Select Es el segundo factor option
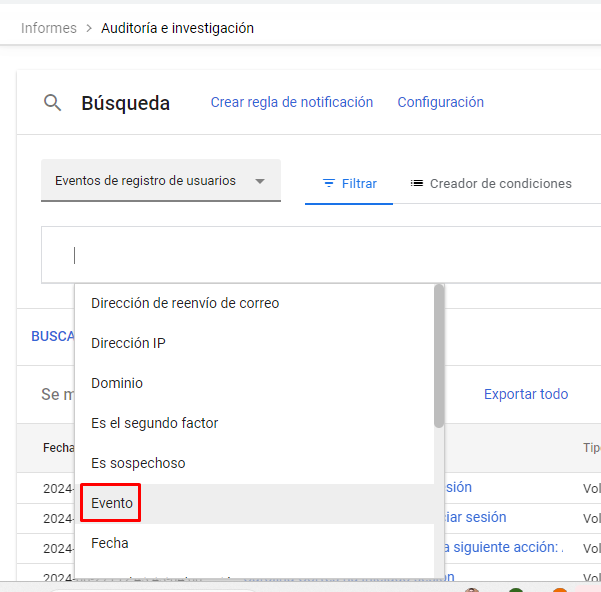Image resolution: width=601 pixels, height=592 pixels. pos(255,423)
